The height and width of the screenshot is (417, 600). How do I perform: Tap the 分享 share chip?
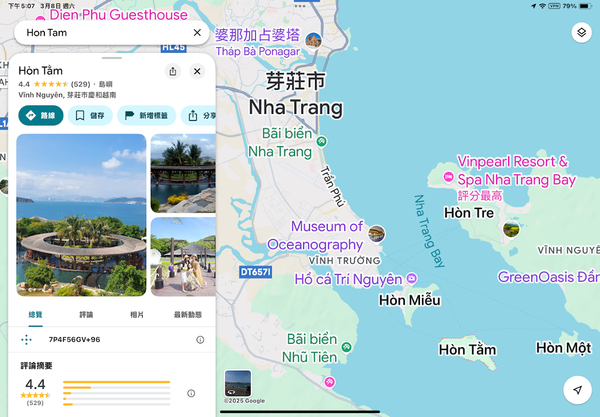[x=198, y=116]
